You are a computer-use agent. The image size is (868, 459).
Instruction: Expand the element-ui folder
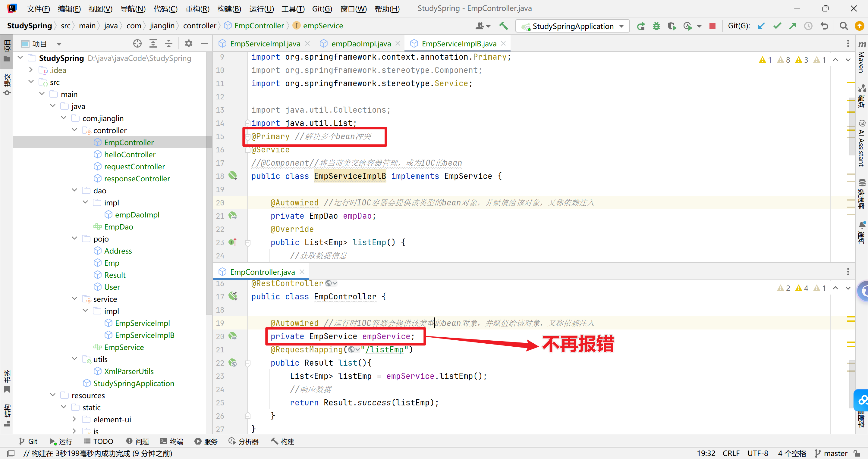pos(74,419)
